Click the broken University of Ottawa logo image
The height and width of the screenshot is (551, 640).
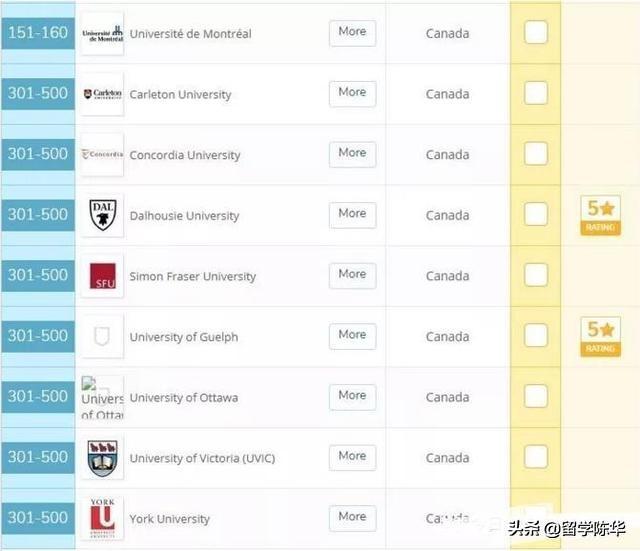pyautogui.click(x=102, y=397)
